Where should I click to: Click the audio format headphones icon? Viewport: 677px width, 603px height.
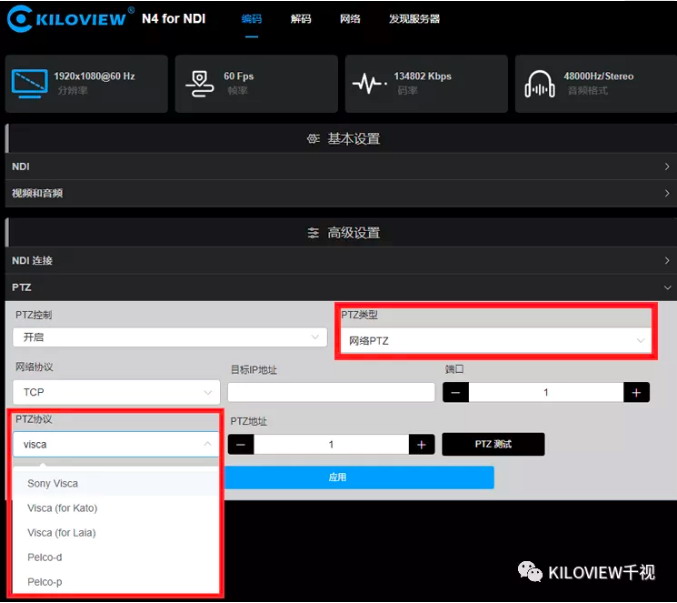click(x=539, y=84)
